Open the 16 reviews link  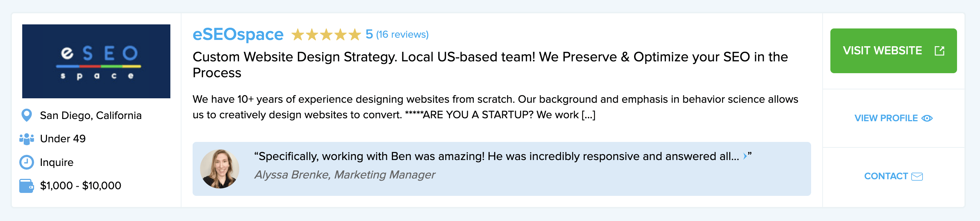tap(402, 35)
